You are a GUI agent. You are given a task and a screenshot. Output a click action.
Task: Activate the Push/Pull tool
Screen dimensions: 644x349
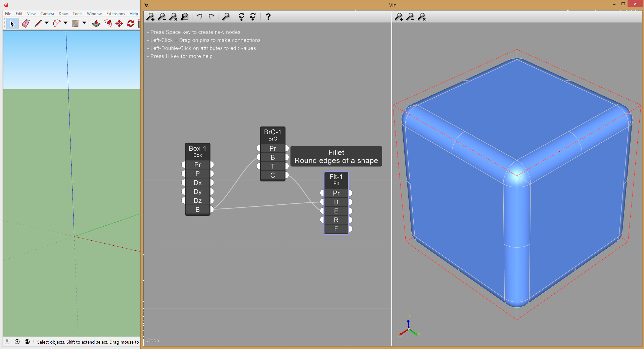[96, 23]
